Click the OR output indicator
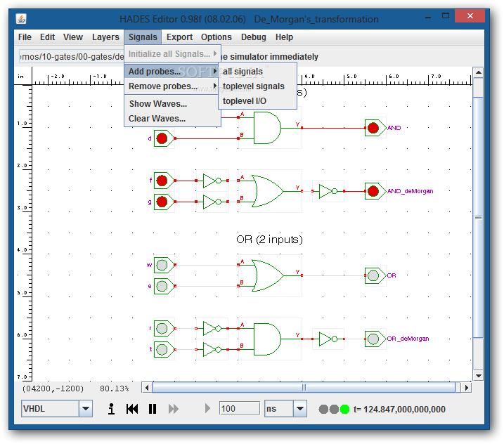 coord(375,275)
